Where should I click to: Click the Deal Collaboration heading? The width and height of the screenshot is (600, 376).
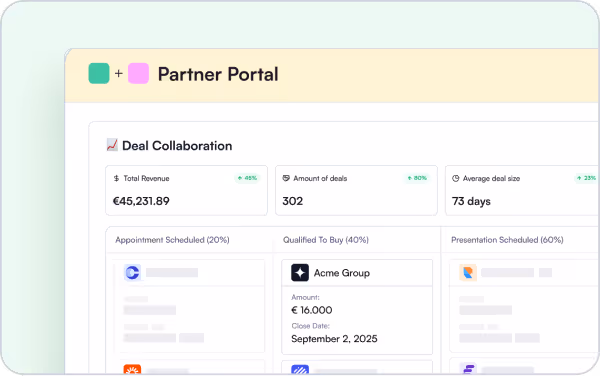pos(177,146)
